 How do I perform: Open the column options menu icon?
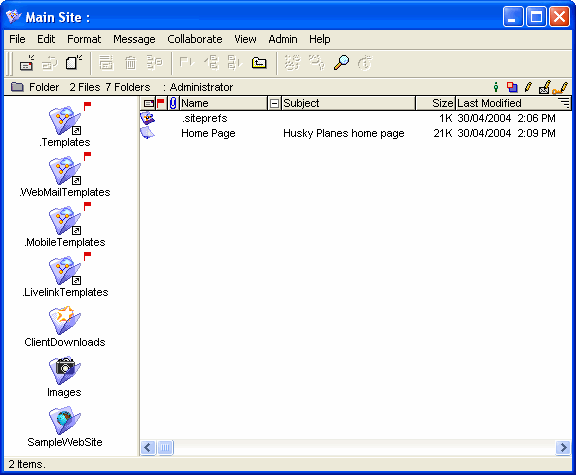564,102
